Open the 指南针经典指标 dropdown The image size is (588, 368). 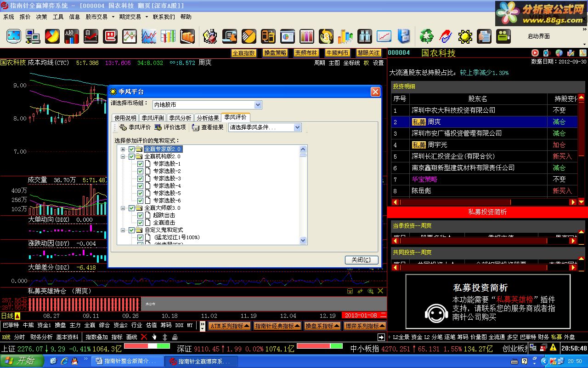(278, 326)
